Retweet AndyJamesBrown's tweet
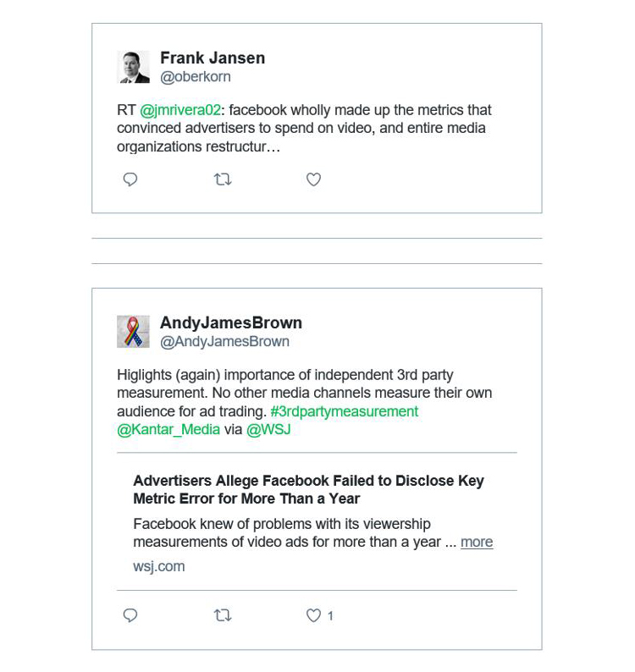This screenshot has width=635, height=672. (x=223, y=615)
